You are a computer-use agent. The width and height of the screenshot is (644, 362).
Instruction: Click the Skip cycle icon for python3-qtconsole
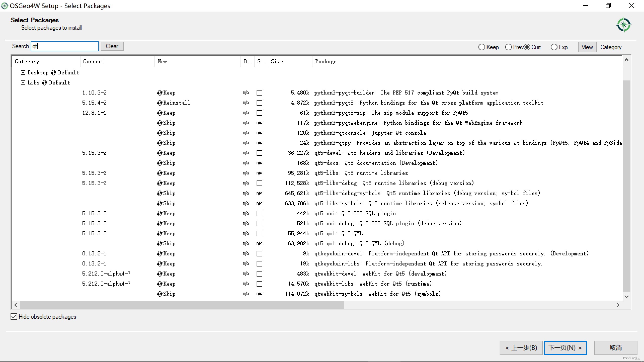coord(159,133)
